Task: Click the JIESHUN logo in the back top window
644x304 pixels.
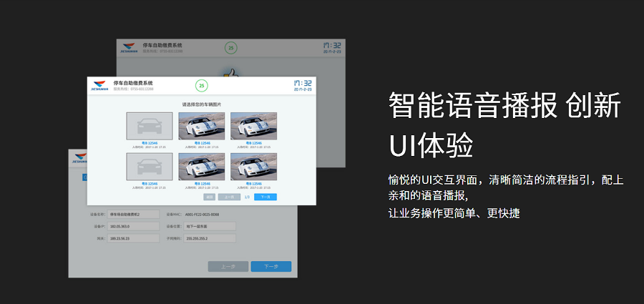Action: click(128, 48)
